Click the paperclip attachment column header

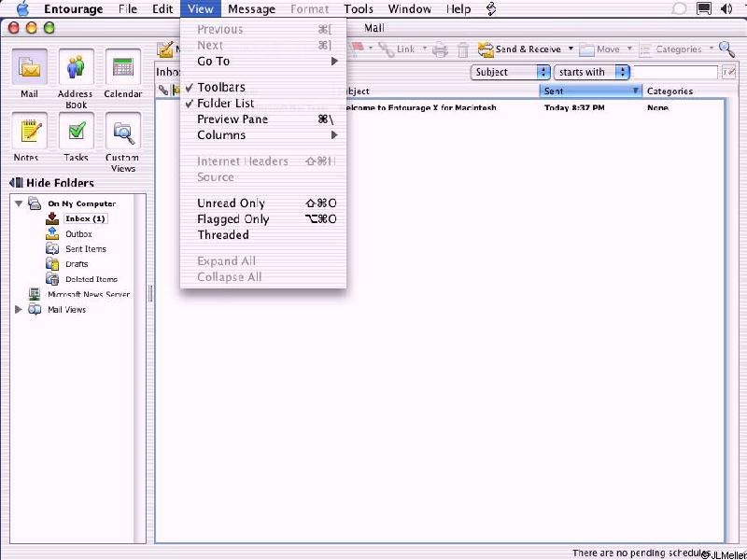162,91
